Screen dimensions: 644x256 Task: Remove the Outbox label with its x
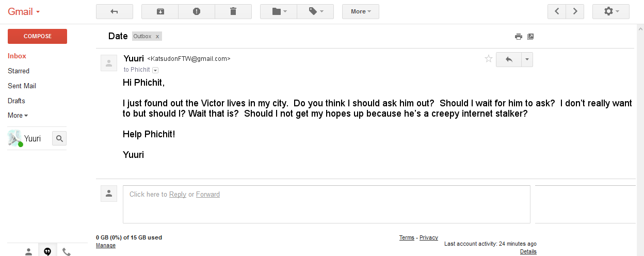click(x=157, y=37)
